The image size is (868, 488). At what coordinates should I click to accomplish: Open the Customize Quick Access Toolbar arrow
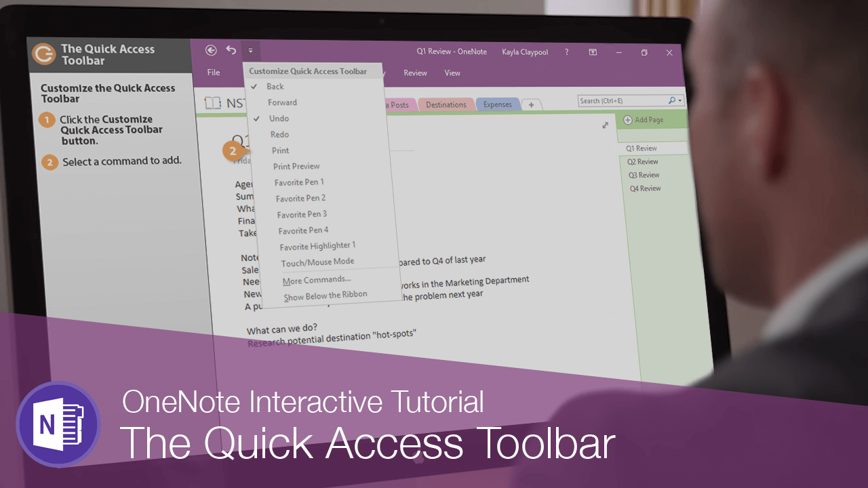[250, 50]
